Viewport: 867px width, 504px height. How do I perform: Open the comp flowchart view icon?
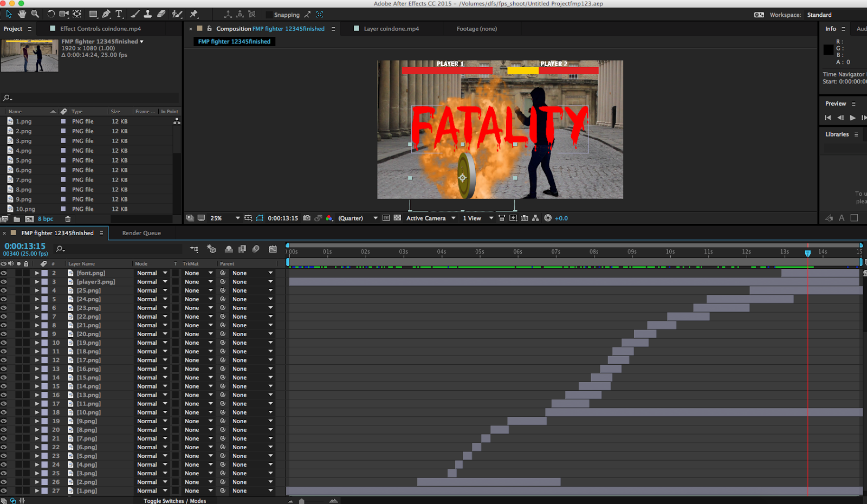click(x=535, y=218)
